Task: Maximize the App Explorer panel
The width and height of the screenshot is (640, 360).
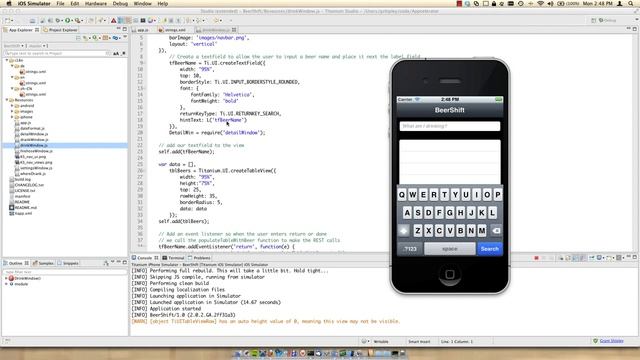Action: [x=124, y=29]
